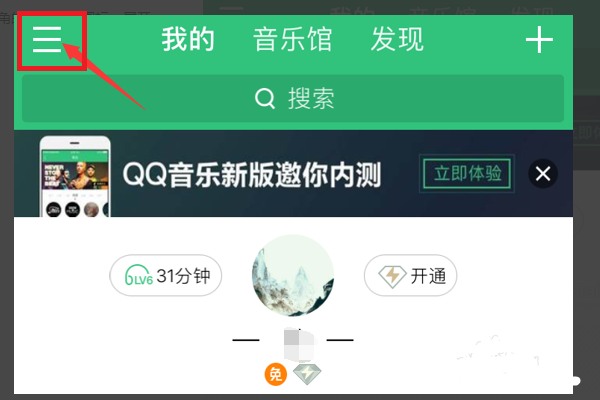Viewport: 600px width, 400px height.
Task: Open the circular mountain profile avatar
Action: coord(293,275)
